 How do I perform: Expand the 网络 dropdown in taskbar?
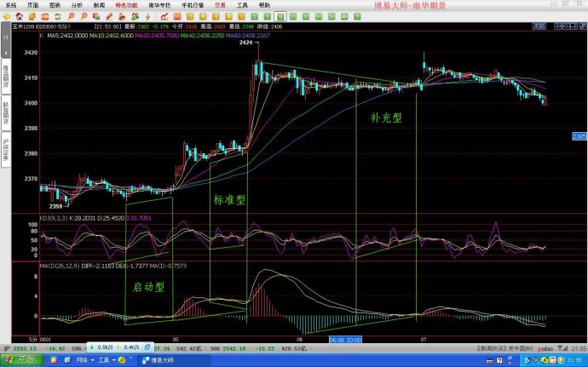tap(83, 360)
